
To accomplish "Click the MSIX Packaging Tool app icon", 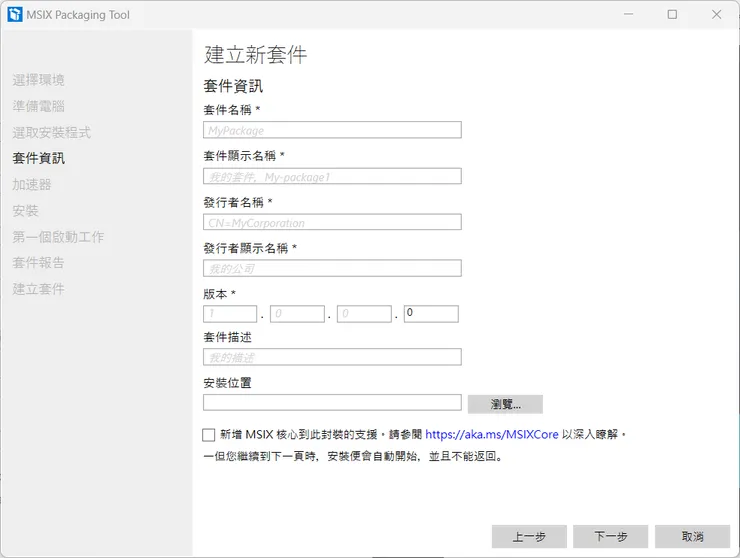I will point(15,15).
